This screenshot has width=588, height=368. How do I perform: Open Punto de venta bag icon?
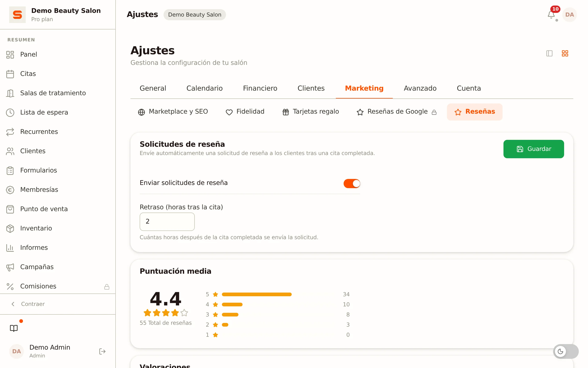pos(10,209)
